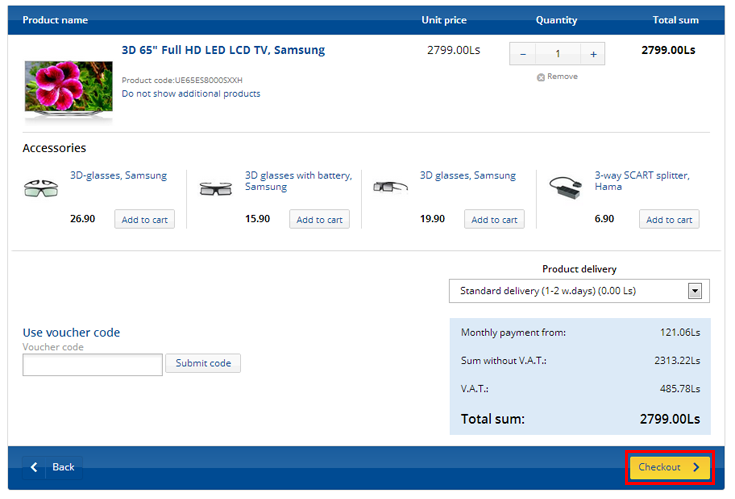
Task: Open 3D glasses with battery, Samsung link
Action: click(x=298, y=181)
